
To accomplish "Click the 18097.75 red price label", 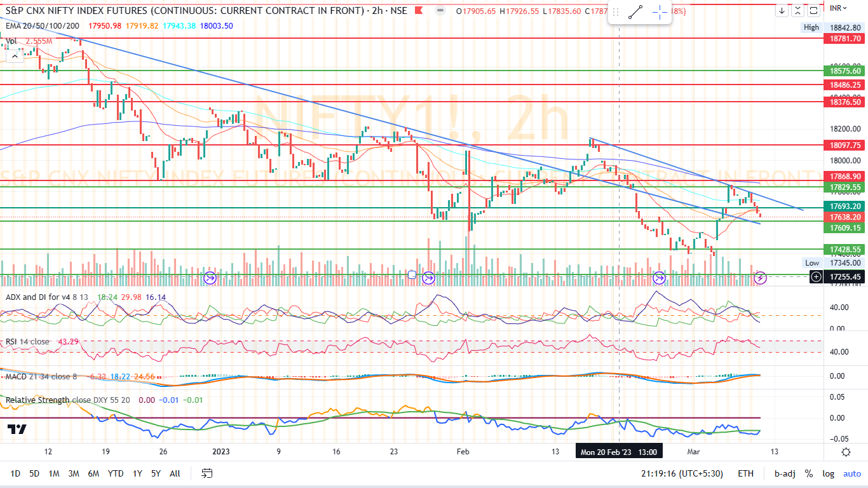I will click(x=843, y=145).
